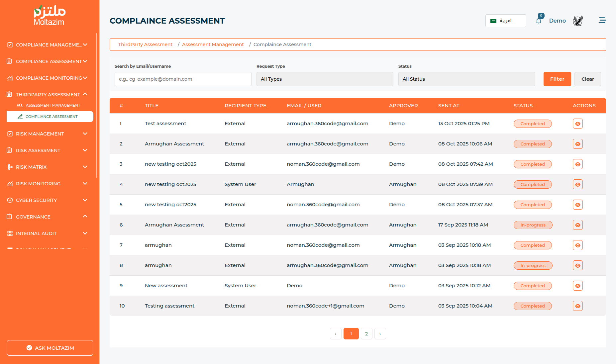Click the ThirdParty Assessment breadcrumb link

(x=145, y=45)
